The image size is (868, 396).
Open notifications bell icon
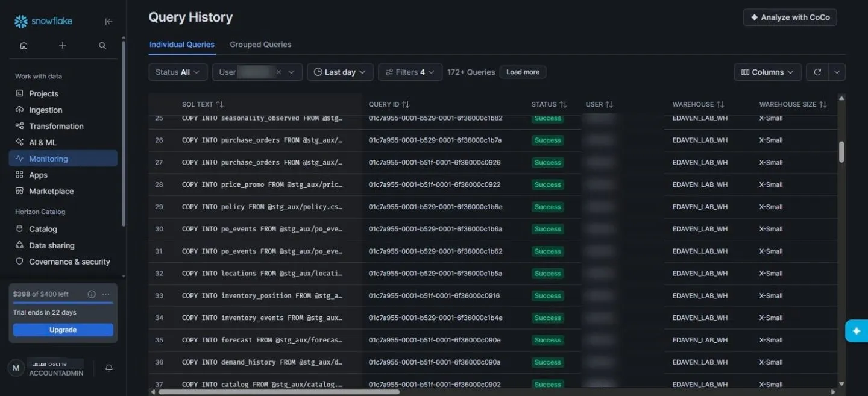[x=109, y=368]
